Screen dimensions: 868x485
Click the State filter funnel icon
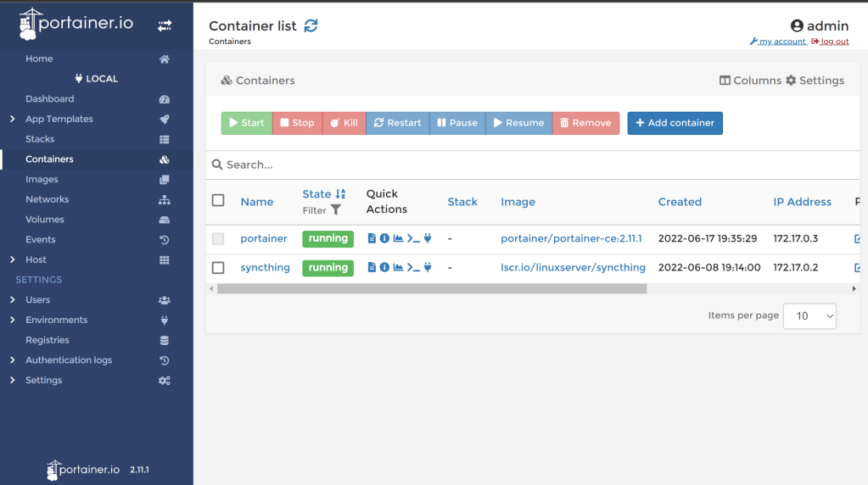pos(336,210)
